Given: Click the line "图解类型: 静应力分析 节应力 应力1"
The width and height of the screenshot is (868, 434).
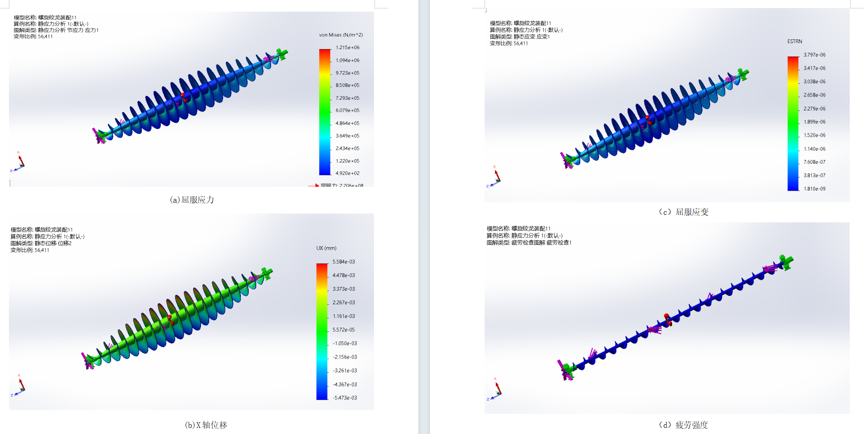Looking at the screenshot, I should pyautogui.click(x=56, y=30).
